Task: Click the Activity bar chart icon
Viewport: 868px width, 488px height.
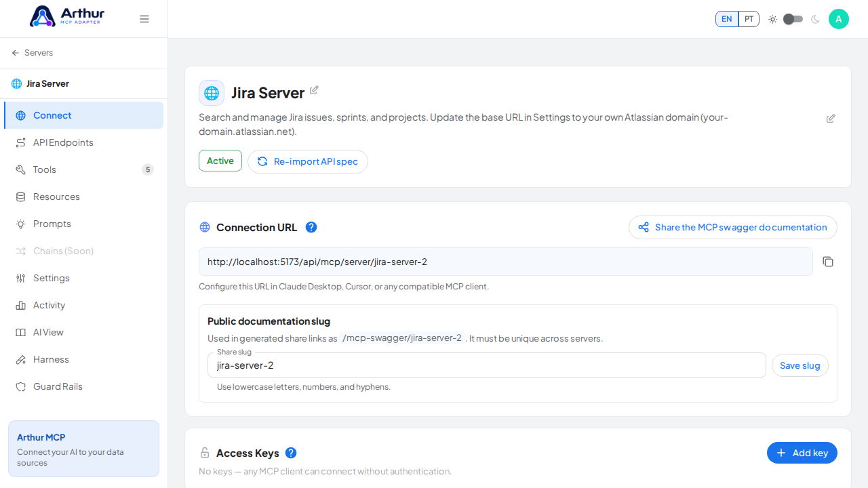Action: [21, 305]
